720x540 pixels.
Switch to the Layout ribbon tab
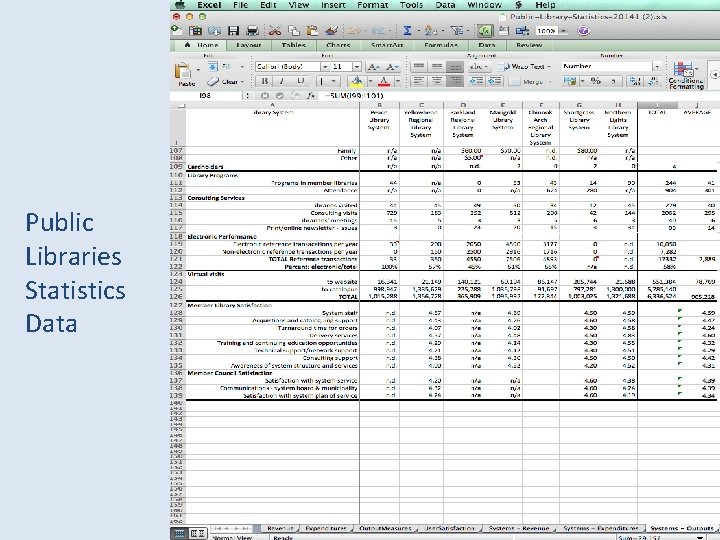(x=248, y=45)
